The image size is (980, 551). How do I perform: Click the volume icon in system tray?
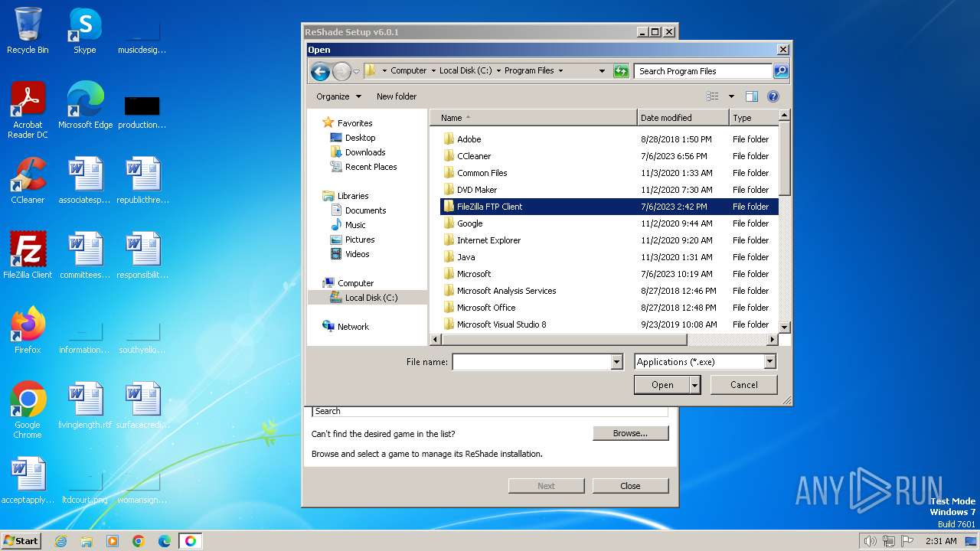pos(870,541)
